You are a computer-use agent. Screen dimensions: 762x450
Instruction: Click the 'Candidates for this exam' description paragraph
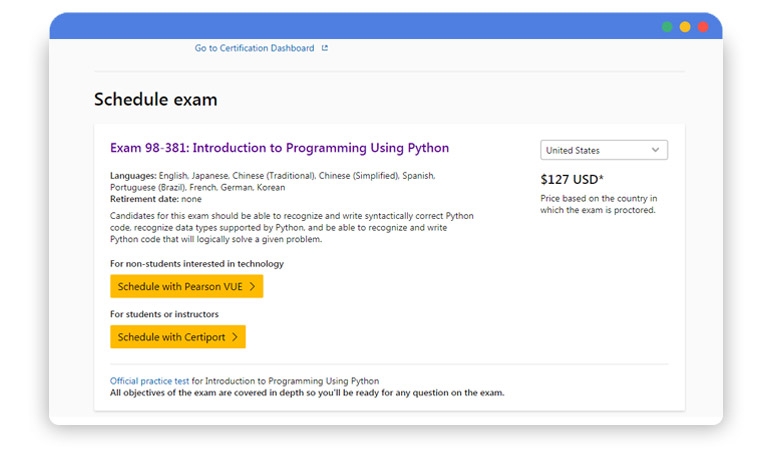292,227
